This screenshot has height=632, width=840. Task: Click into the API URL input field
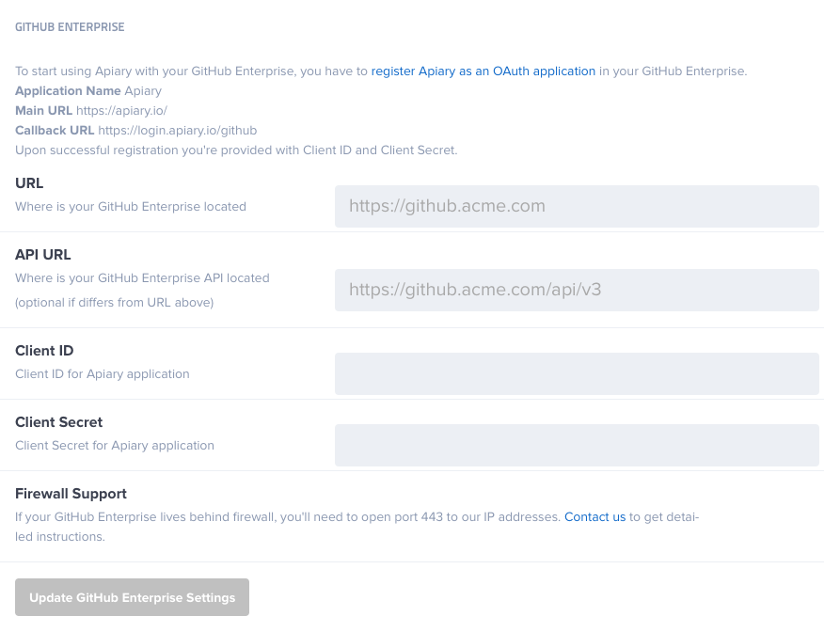coord(577,290)
